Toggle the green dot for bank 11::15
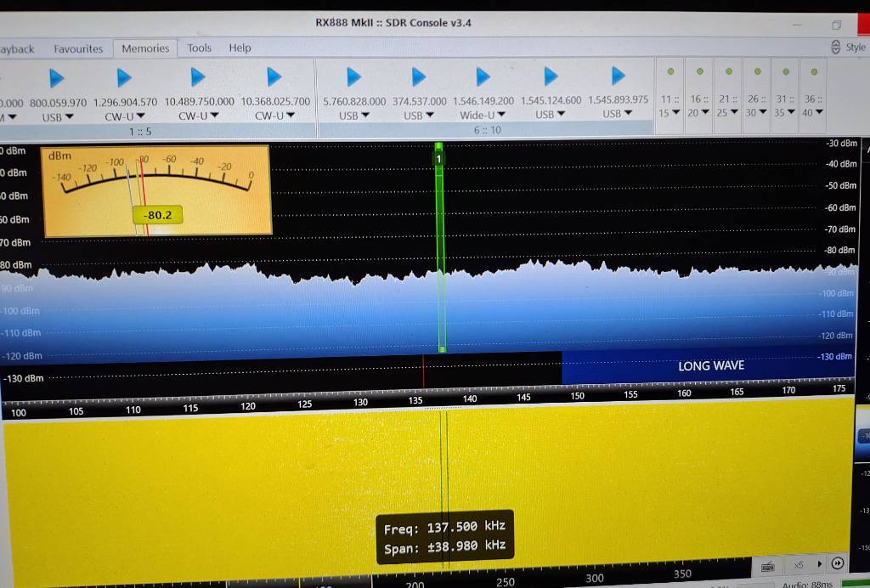 coord(669,71)
